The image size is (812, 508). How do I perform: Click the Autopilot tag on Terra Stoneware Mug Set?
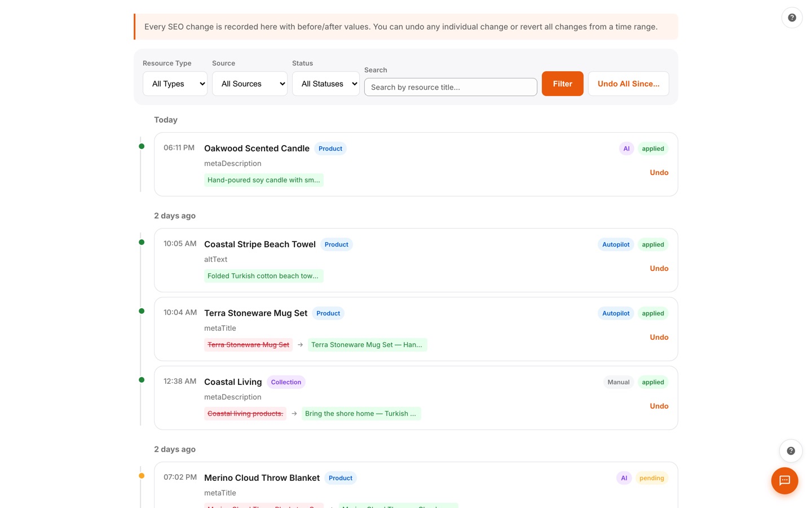click(616, 314)
